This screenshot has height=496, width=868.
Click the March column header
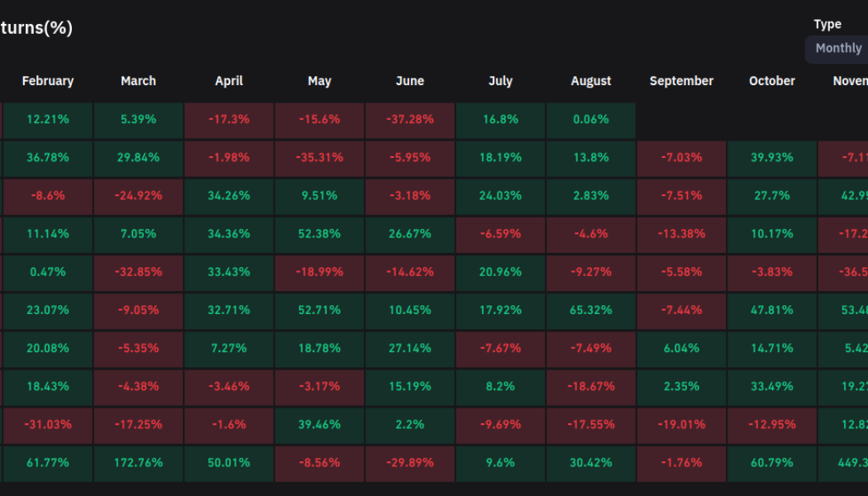[138, 80]
